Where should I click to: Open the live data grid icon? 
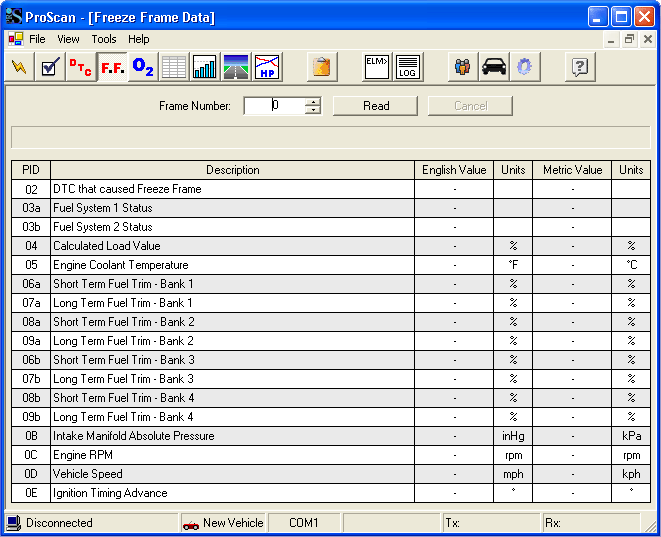click(174, 67)
